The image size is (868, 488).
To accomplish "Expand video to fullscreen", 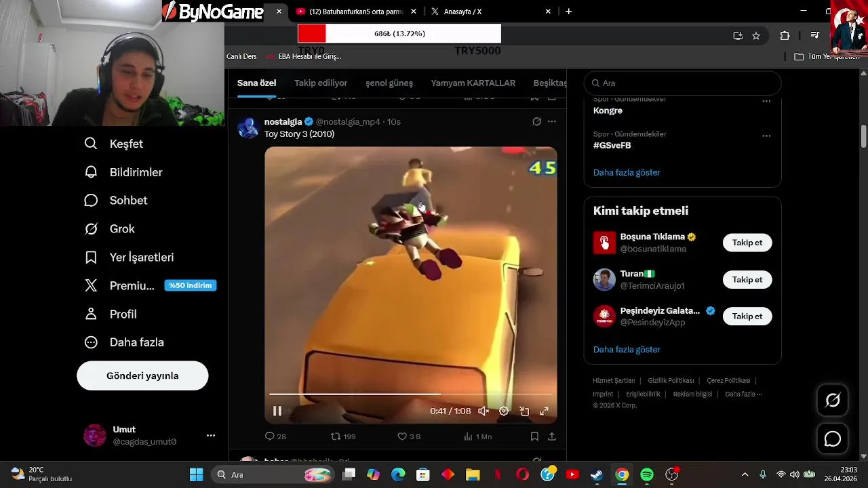I will (544, 411).
